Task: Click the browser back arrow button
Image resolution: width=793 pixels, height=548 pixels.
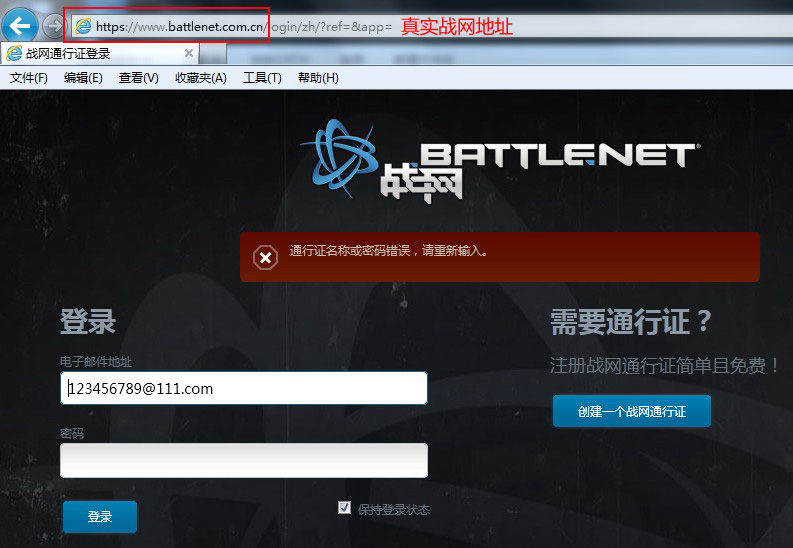Action: [x=20, y=24]
